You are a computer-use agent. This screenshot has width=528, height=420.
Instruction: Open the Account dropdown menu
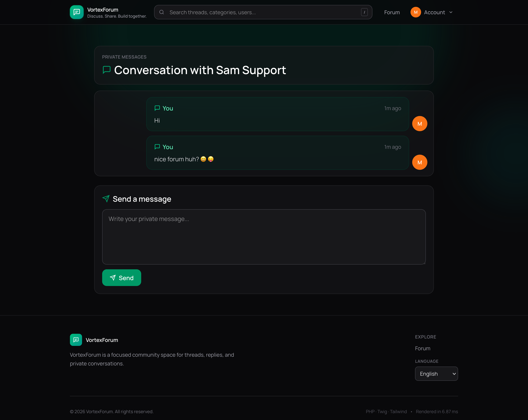(x=434, y=12)
